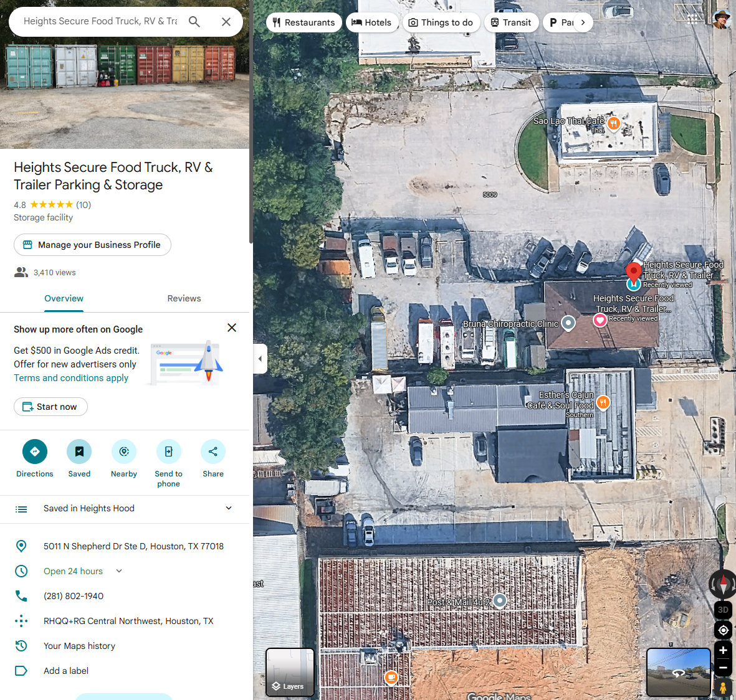This screenshot has width=736, height=700.
Task: Open the Google apps grid icon
Action: click(692, 19)
